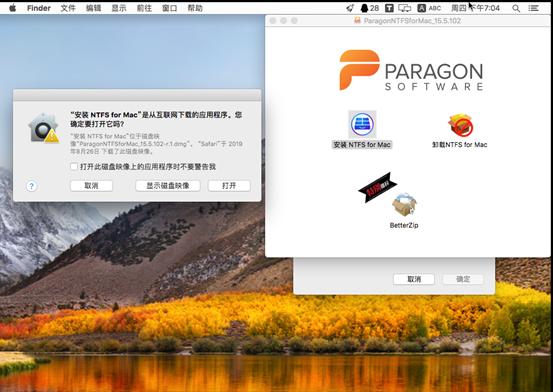Click the BetterZip label
Image resolution: width=553 pixels, height=392 pixels.
(404, 225)
